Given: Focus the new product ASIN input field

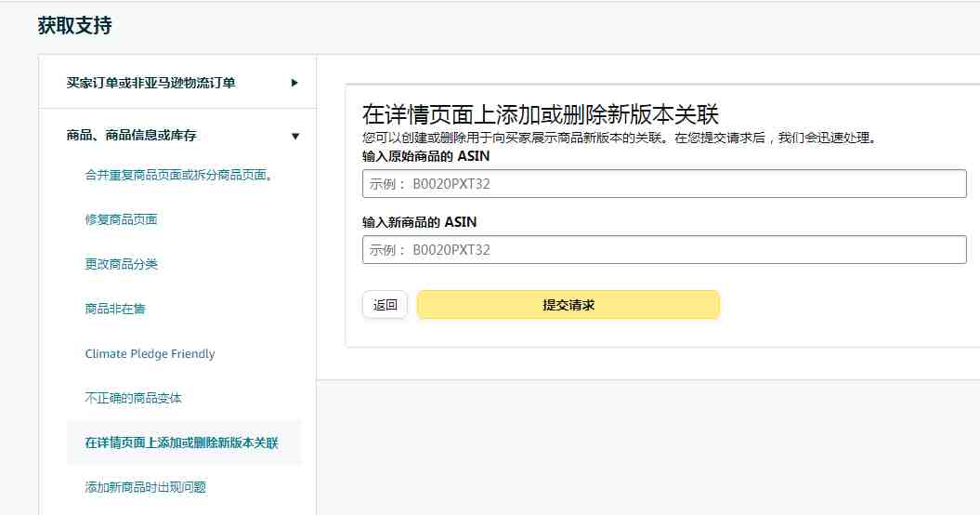Looking at the screenshot, I should point(664,250).
